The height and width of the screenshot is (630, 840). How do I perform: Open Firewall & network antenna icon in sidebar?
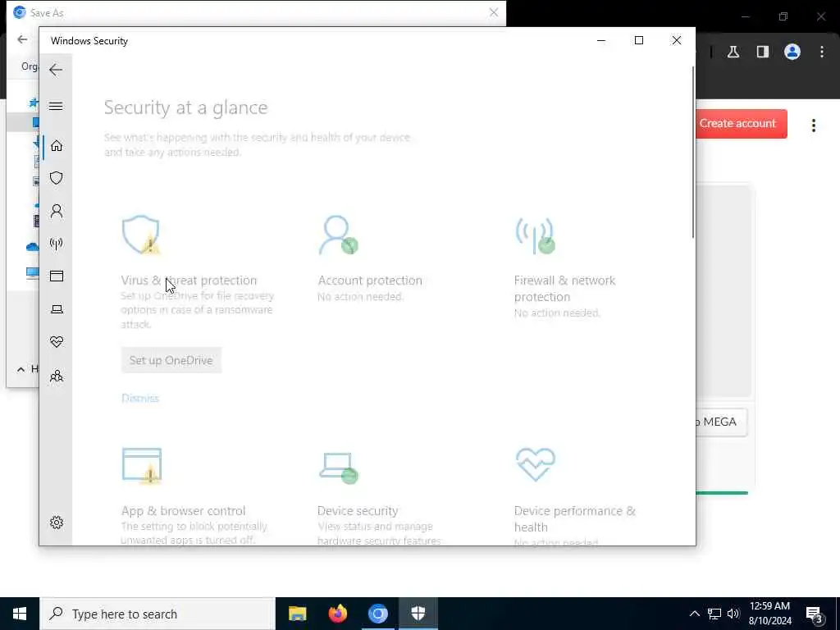pyautogui.click(x=57, y=244)
